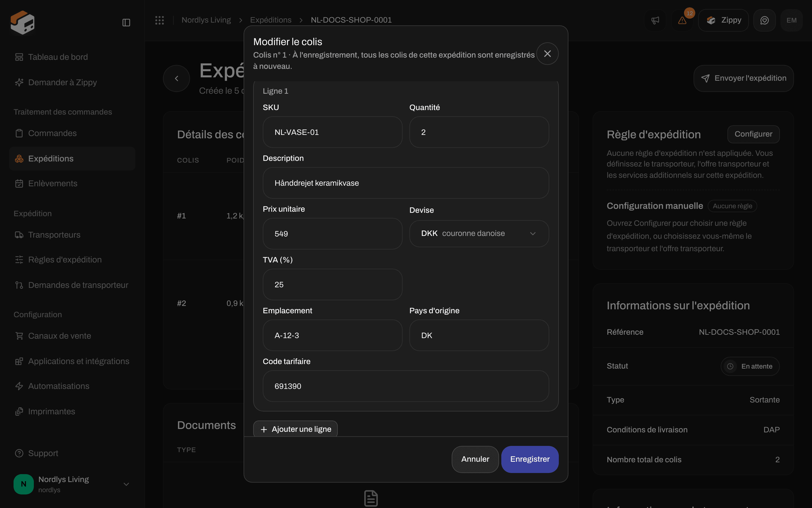Open Automatisations in sidebar
The height and width of the screenshot is (508, 812).
coord(72,386)
